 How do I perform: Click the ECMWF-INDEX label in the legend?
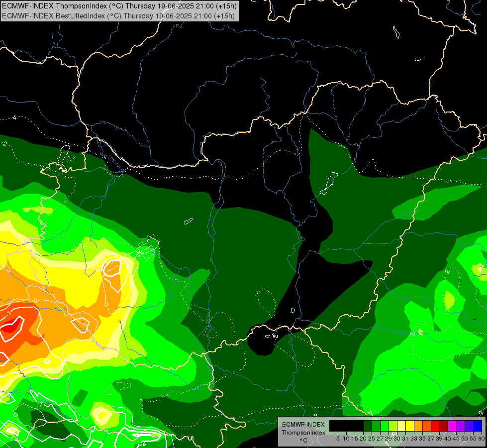point(303,425)
